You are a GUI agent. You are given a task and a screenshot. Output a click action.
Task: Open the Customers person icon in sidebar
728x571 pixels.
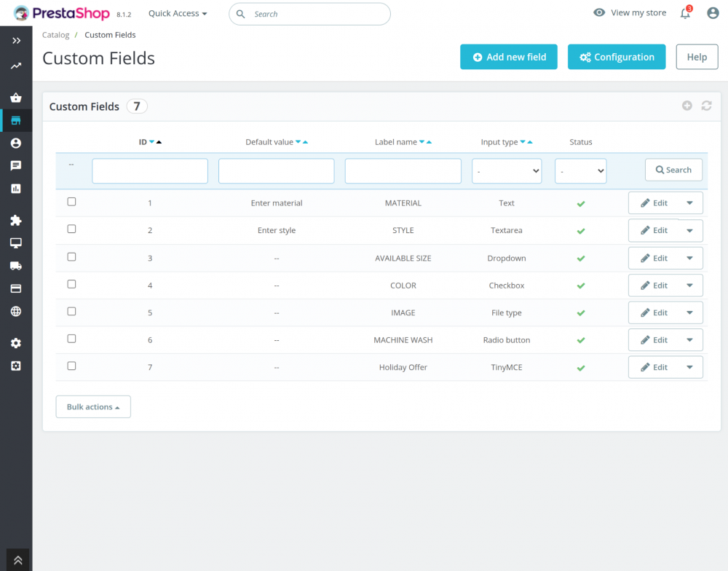(x=16, y=143)
